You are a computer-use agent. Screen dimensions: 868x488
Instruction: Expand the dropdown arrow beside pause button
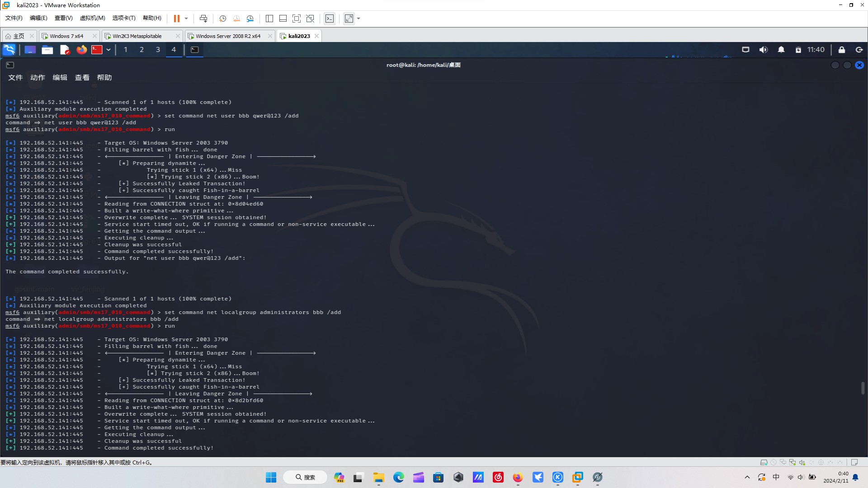(186, 19)
